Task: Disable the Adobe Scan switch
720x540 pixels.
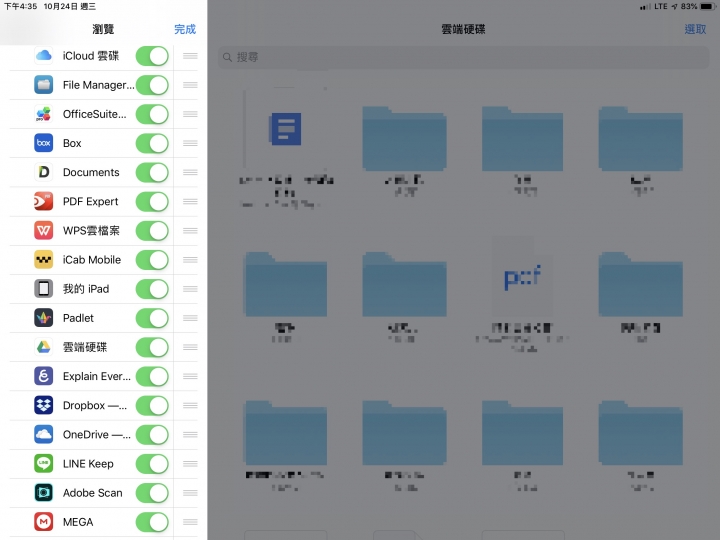Action: (x=152, y=493)
